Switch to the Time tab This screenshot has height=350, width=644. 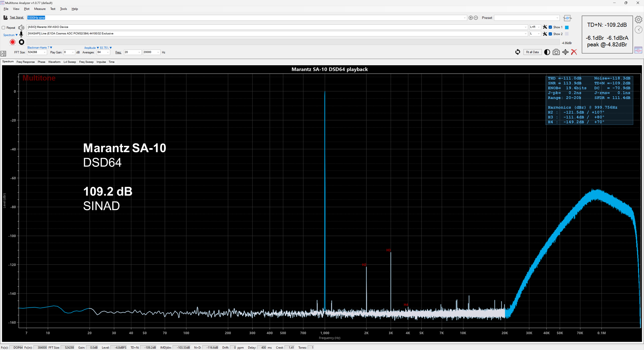(111, 62)
